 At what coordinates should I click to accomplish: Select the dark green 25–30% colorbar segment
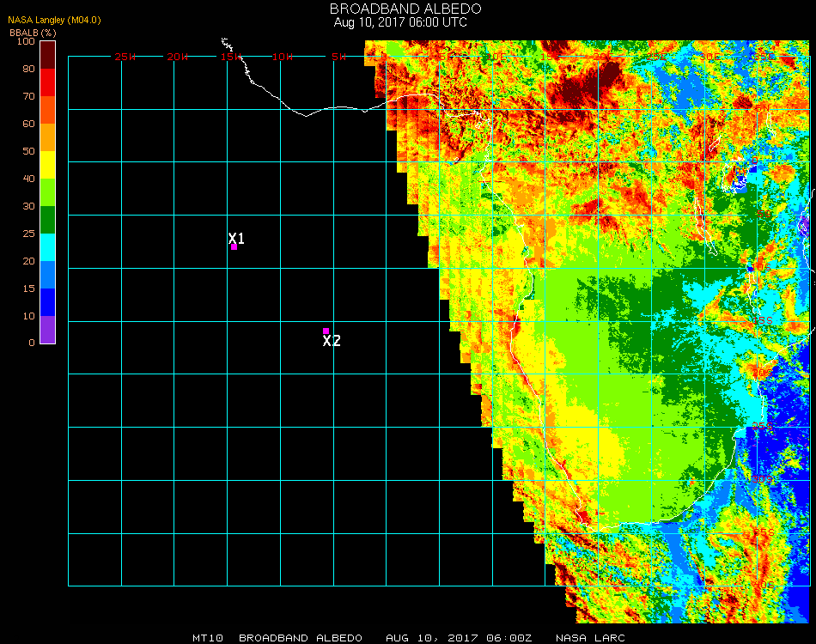[48, 220]
